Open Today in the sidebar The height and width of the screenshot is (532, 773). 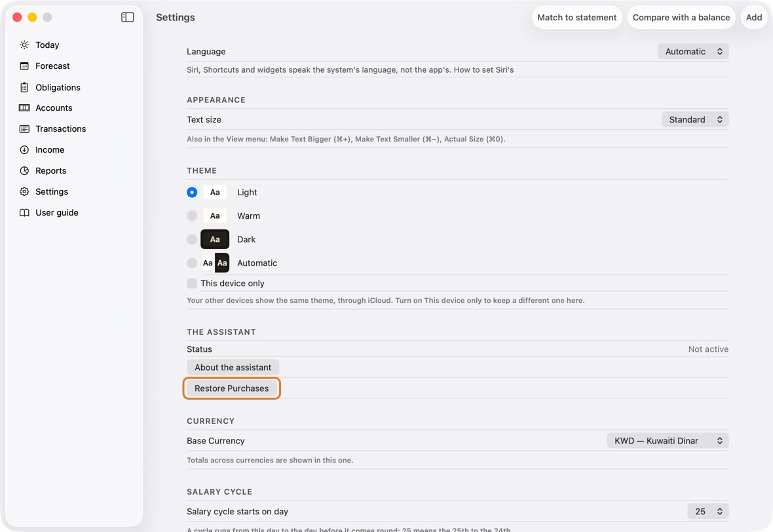click(x=74, y=45)
